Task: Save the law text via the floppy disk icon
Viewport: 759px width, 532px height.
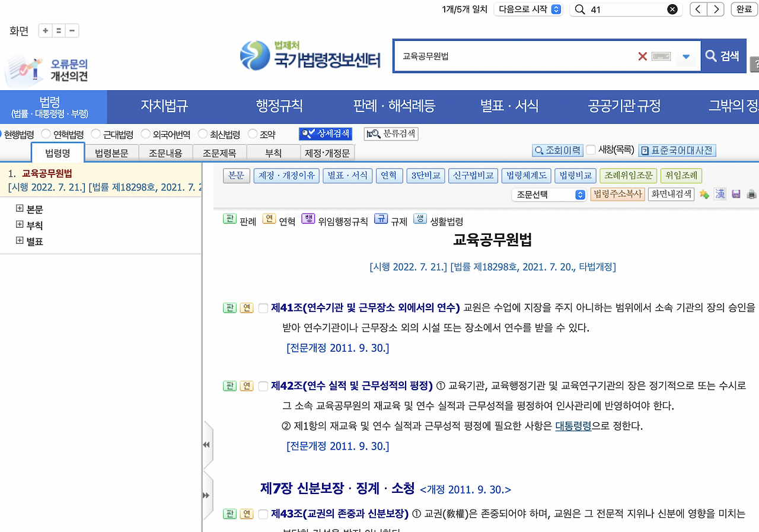Action: coord(736,193)
